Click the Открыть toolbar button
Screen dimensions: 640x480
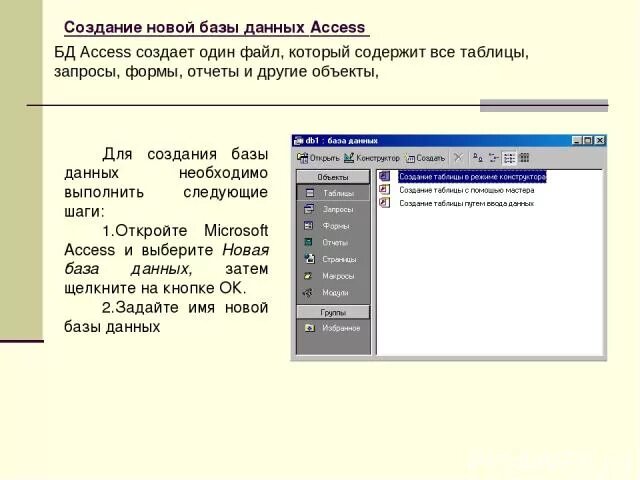(x=318, y=158)
